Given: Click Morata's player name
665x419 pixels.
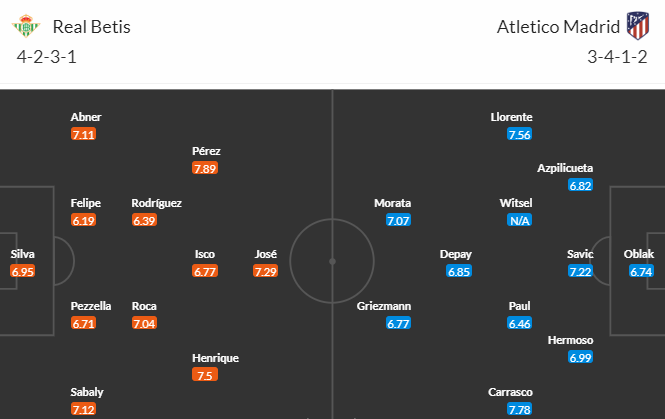Looking at the screenshot, I should click(392, 203).
